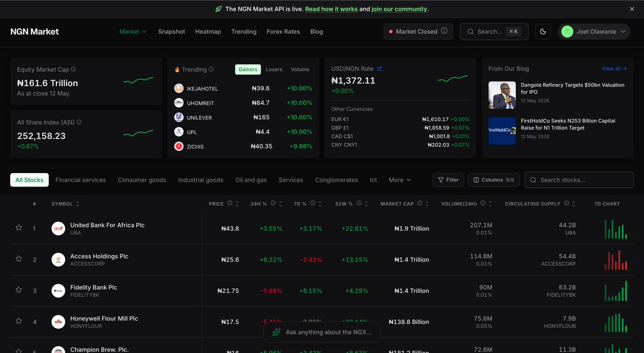This screenshot has width=644, height=353.
Task: Star Honeywell Flour Mill Plc as favorite
Action: [x=19, y=321]
